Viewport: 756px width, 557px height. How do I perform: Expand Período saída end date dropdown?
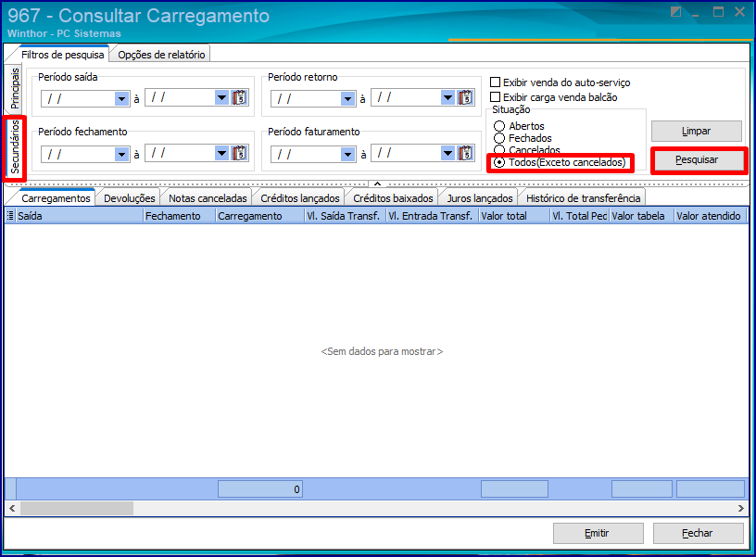(221, 98)
